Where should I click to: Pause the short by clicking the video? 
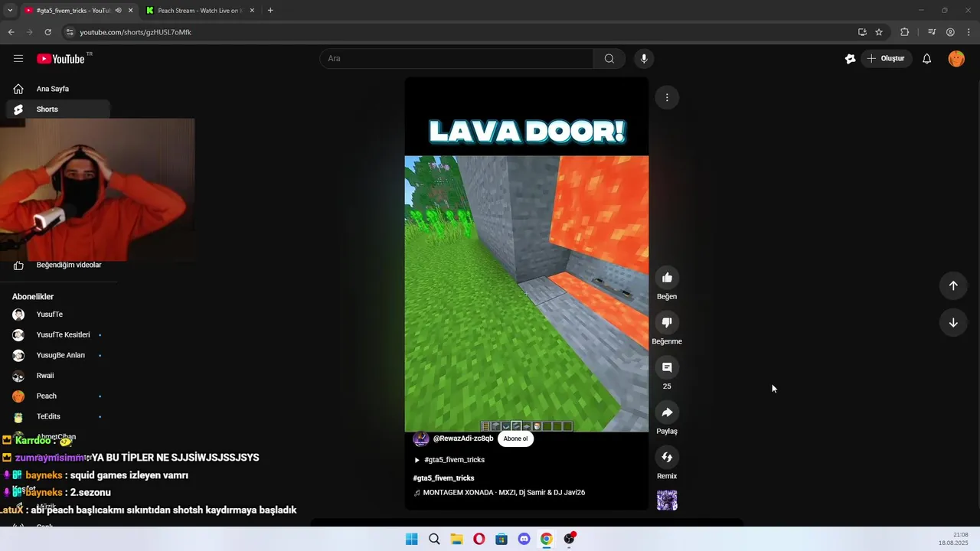526,294
